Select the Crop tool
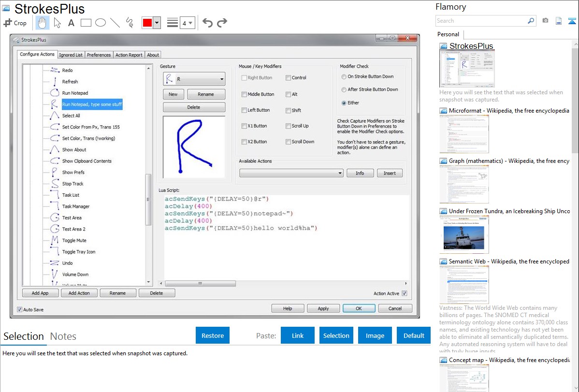The height and width of the screenshot is (392, 579). point(15,23)
